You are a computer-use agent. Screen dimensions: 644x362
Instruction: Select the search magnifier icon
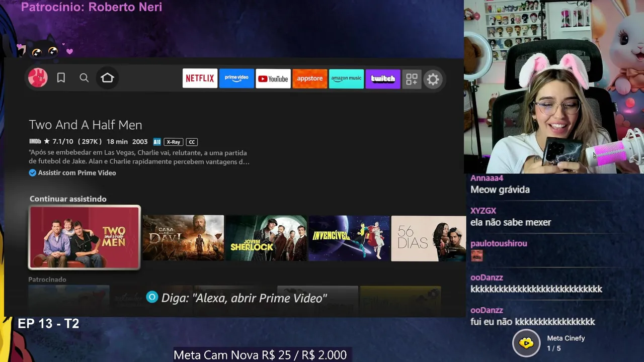[x=84, y=78]
